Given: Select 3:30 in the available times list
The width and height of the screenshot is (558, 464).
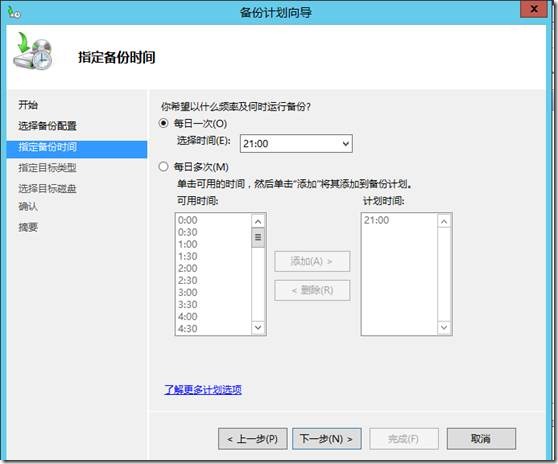Looking at the screenshot, I should (x=188, y=305).
